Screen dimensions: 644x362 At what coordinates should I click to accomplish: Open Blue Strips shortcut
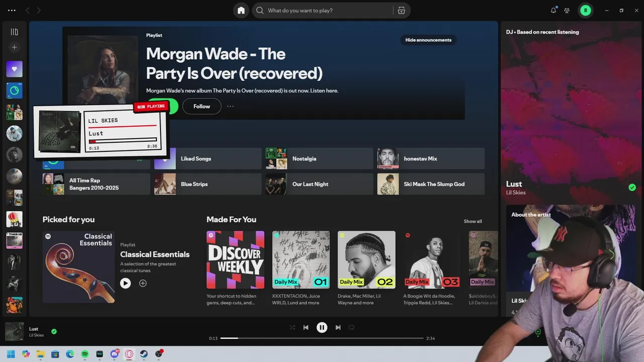pos(208,184)
